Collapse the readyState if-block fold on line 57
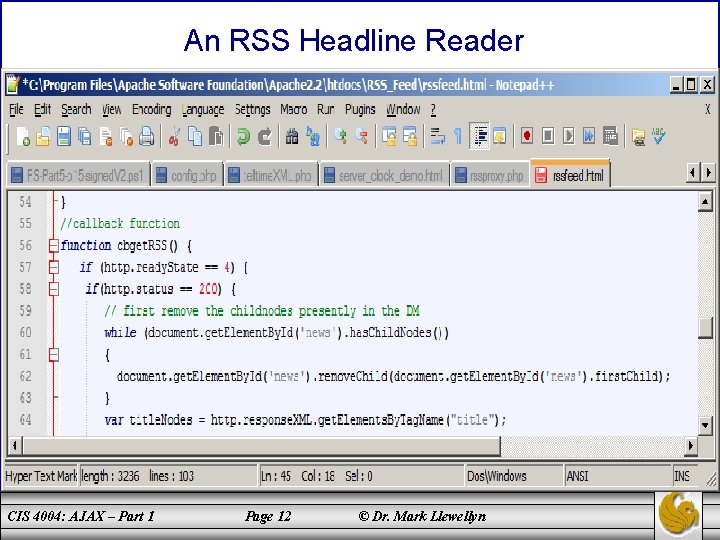 [54, 267]
